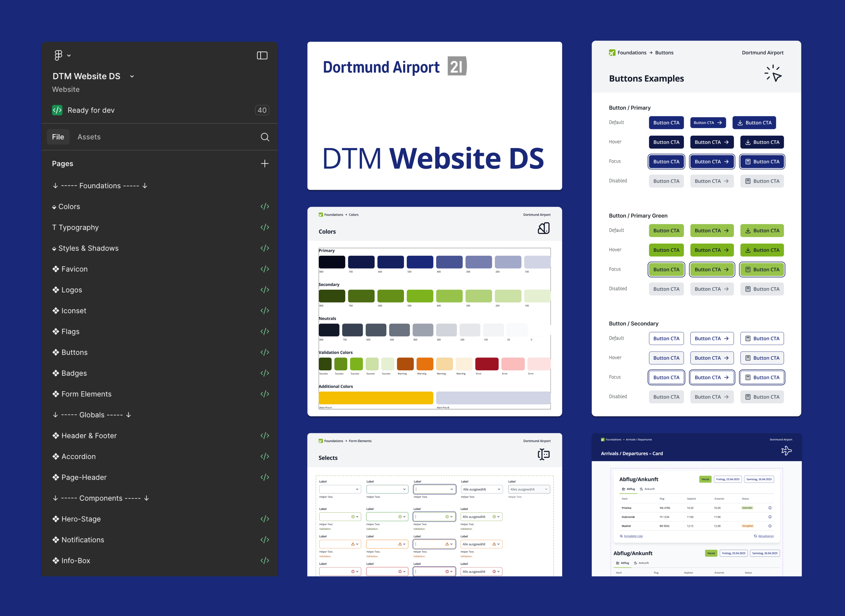Click the text-input icon in Selects header

[x=544, y=454]
